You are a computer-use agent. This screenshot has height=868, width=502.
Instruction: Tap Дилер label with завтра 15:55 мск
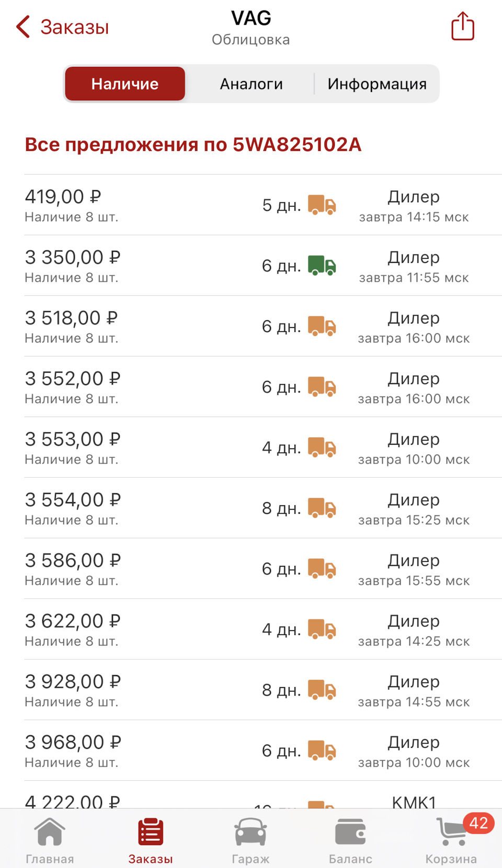(x=414, y=561)
